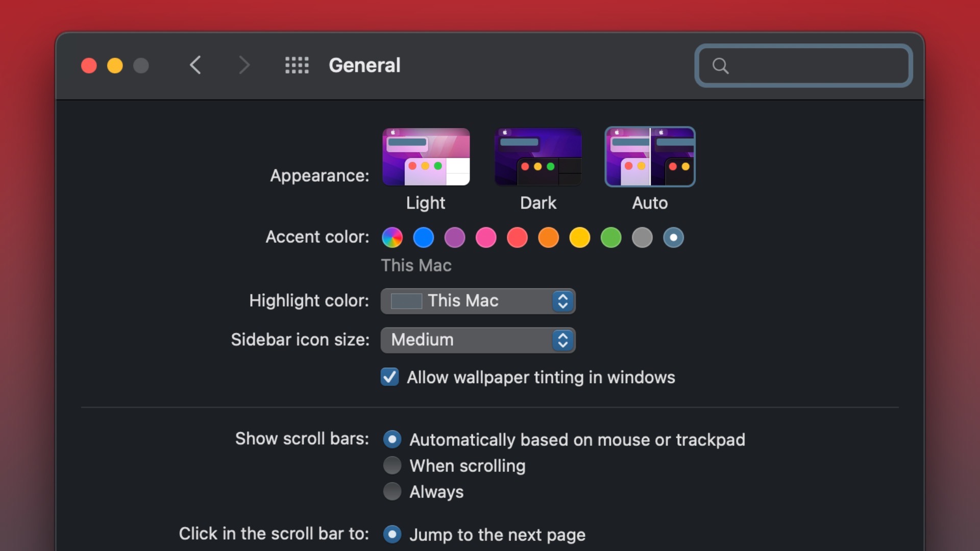
Task: Choose the blue accent color
Action: click(424, 237)
